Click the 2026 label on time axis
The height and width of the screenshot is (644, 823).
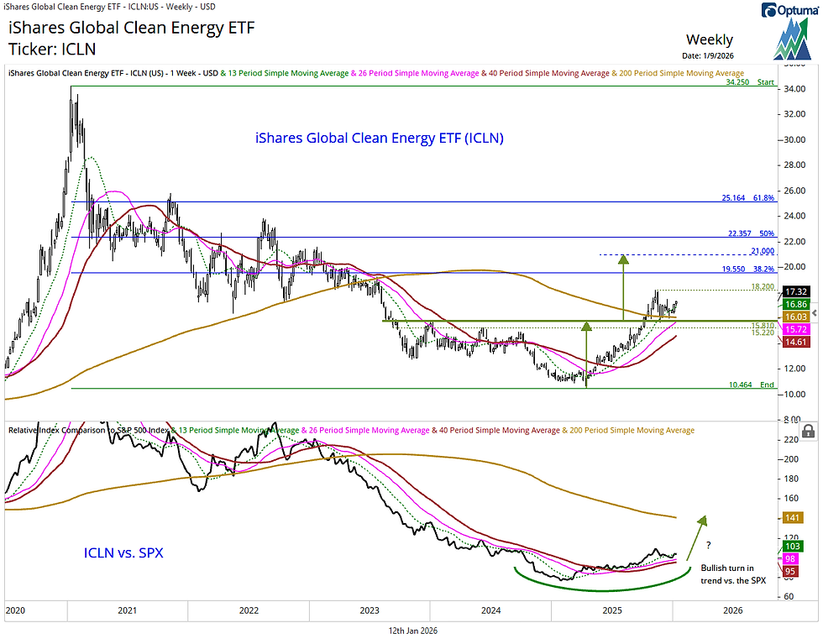732,611
